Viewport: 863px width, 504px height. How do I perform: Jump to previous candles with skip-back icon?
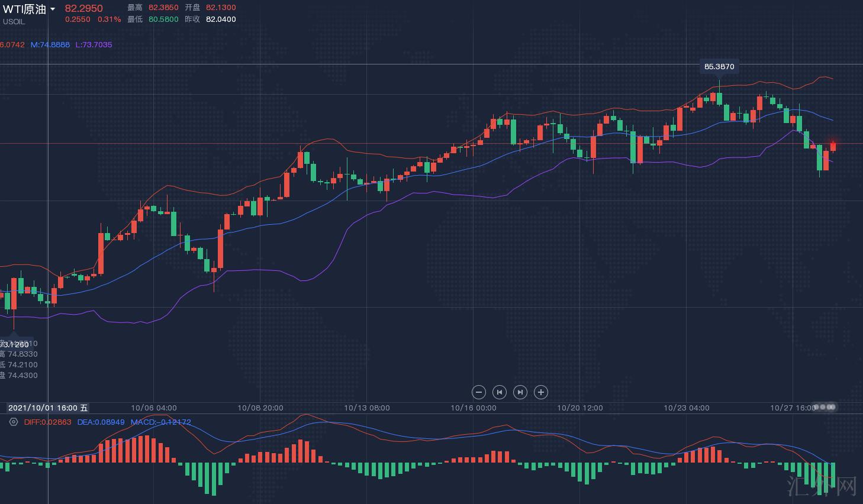click(x=500, y=392)
